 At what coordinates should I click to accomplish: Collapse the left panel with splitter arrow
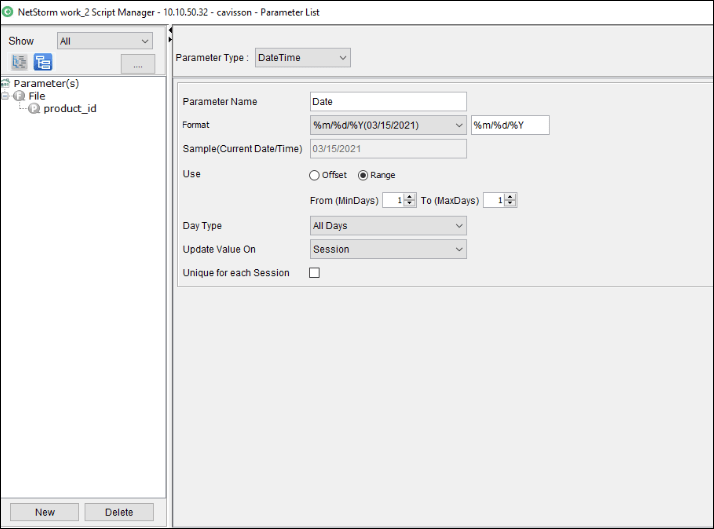coord(170,31)
